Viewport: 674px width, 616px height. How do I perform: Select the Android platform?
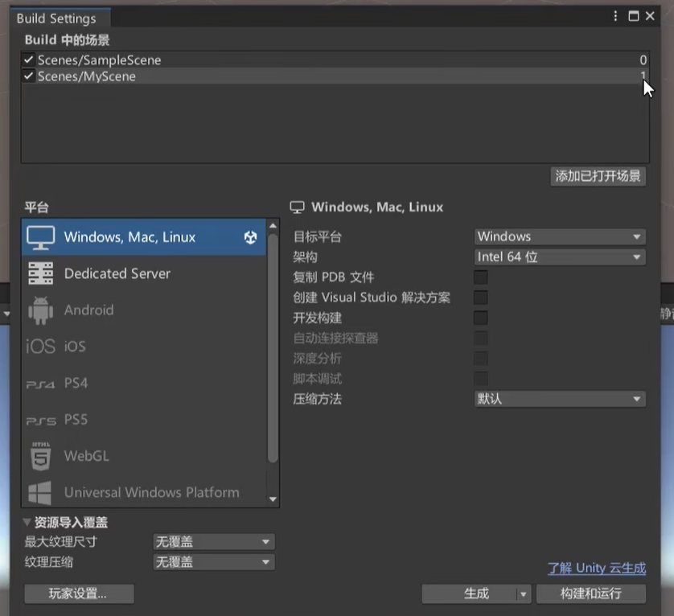[x=144, y=310]
